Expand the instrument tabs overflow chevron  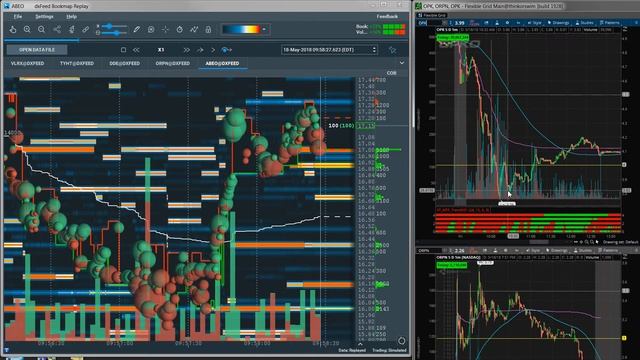(x=402, y=63)
